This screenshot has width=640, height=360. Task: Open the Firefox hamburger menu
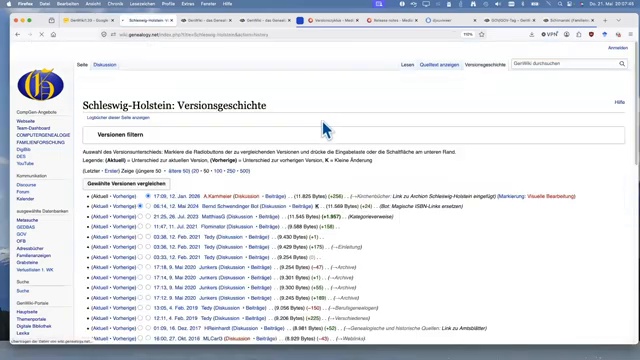pos(631,35)
